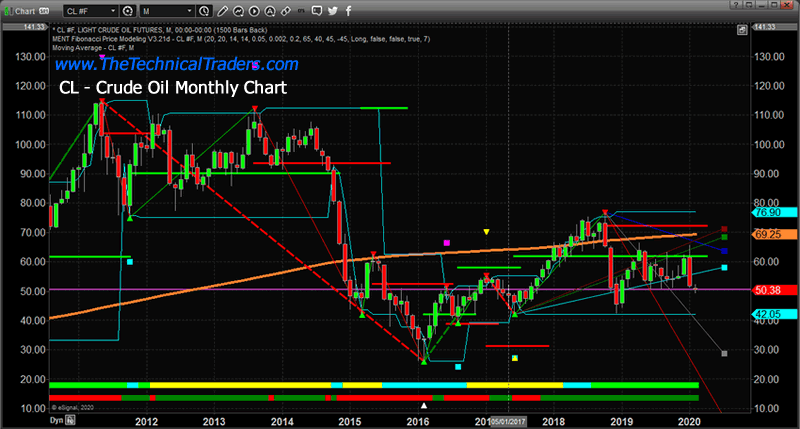Click the small EFS icon in toolbar
The height and width of the screenshot is (429, 800).
(302, 11)
